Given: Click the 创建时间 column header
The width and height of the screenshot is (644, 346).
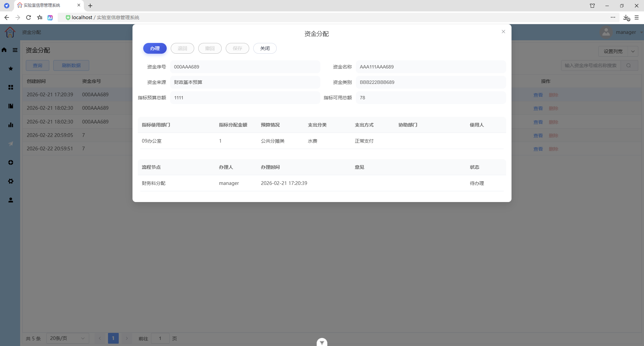Looking at the screenshot, I should tap(36, 81).
